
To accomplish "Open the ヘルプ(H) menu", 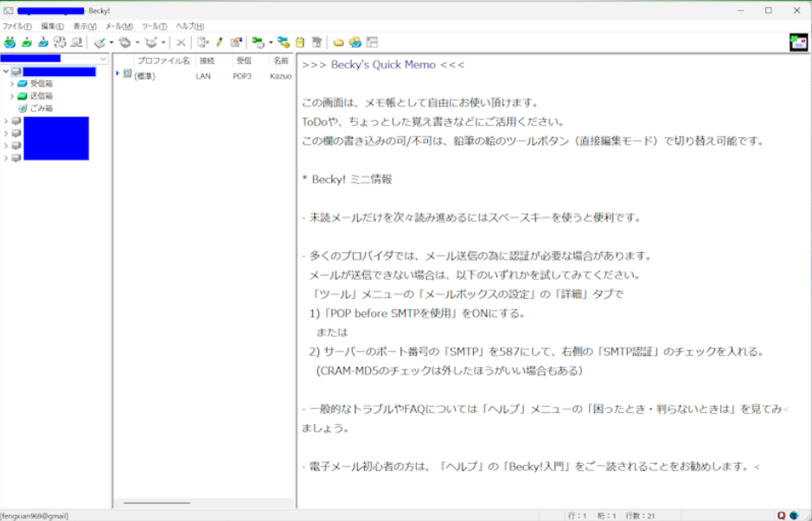I will (189, 26).
